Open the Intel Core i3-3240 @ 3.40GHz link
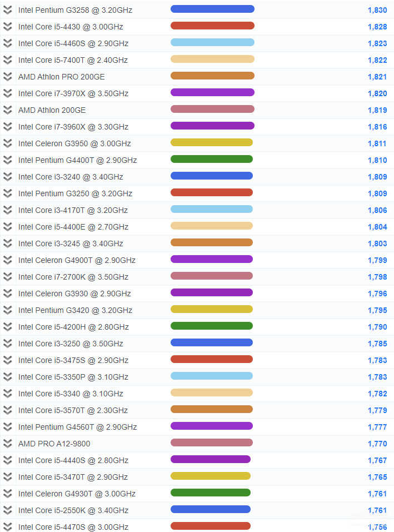The image size is (394, 532). click(x=71, y=177)
